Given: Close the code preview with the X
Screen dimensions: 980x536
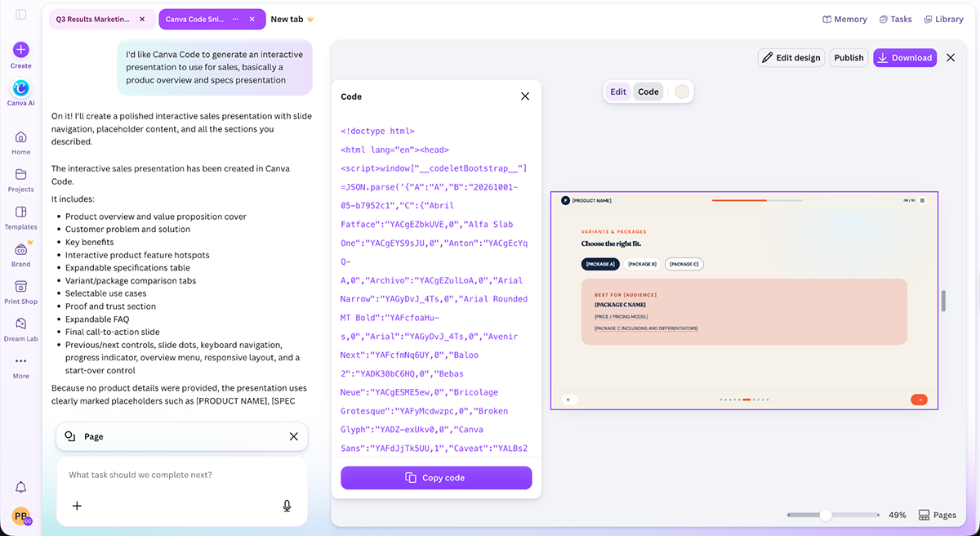Looking at the screenshot, I should click(x=951, y=58).
